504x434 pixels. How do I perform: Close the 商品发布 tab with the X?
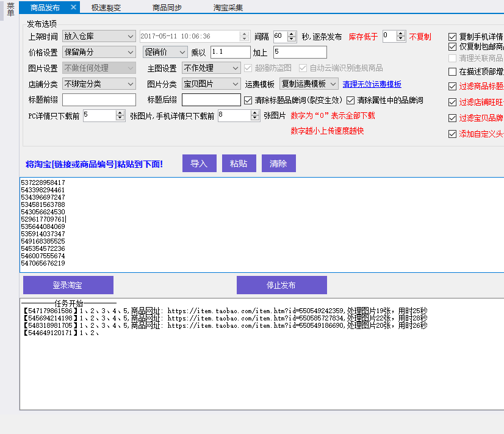73,7
